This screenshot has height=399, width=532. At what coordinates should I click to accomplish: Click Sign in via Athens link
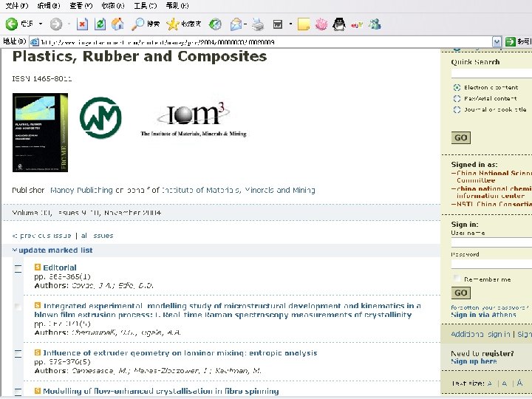click(x=483, y=315)
